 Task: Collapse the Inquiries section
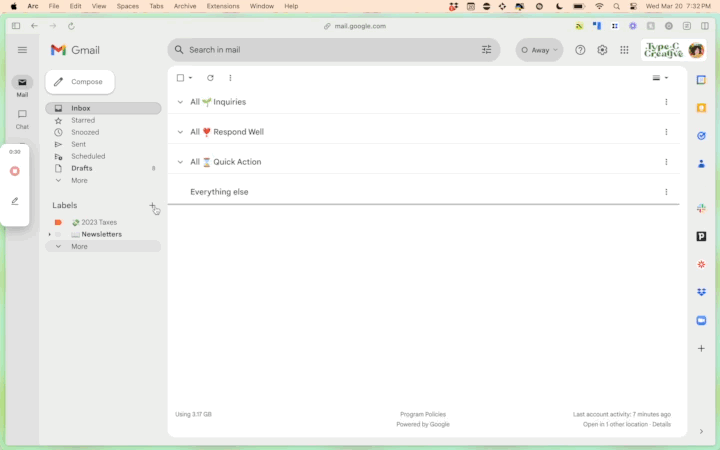[x=180, y=102]
